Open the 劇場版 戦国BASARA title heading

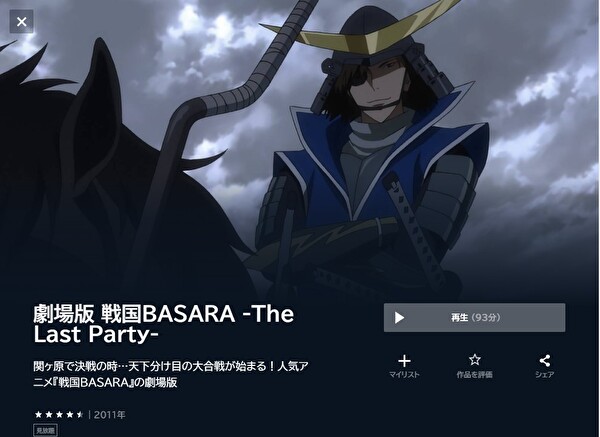pyautogui.click(x=164, y=324)
